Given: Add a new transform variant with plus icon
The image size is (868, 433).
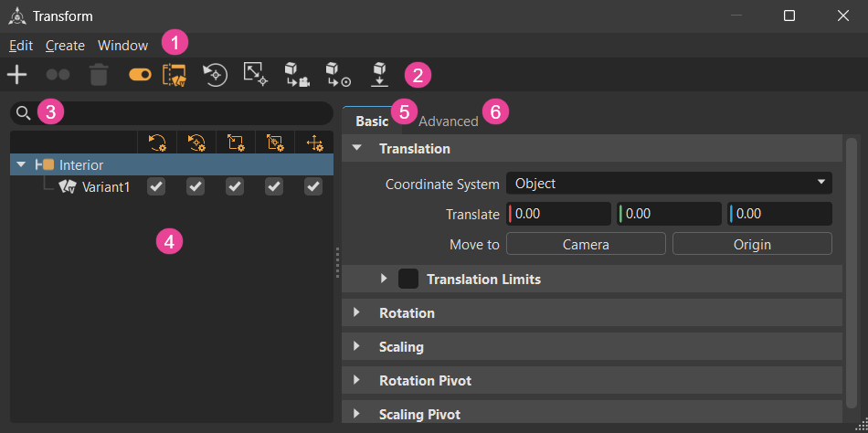Looking at the screenshot, I should (x=17, y=75).
